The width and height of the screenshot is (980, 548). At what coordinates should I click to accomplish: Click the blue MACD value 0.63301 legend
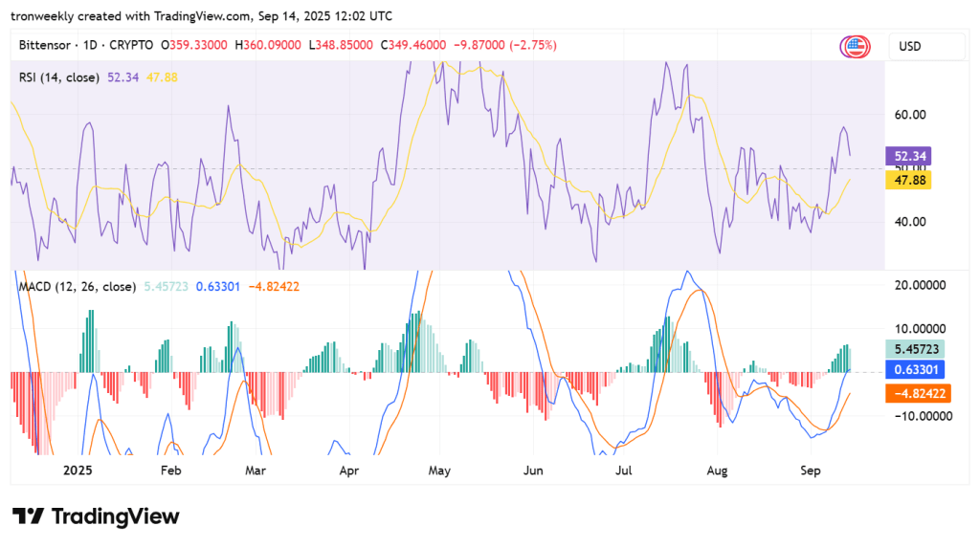(218, 287)
